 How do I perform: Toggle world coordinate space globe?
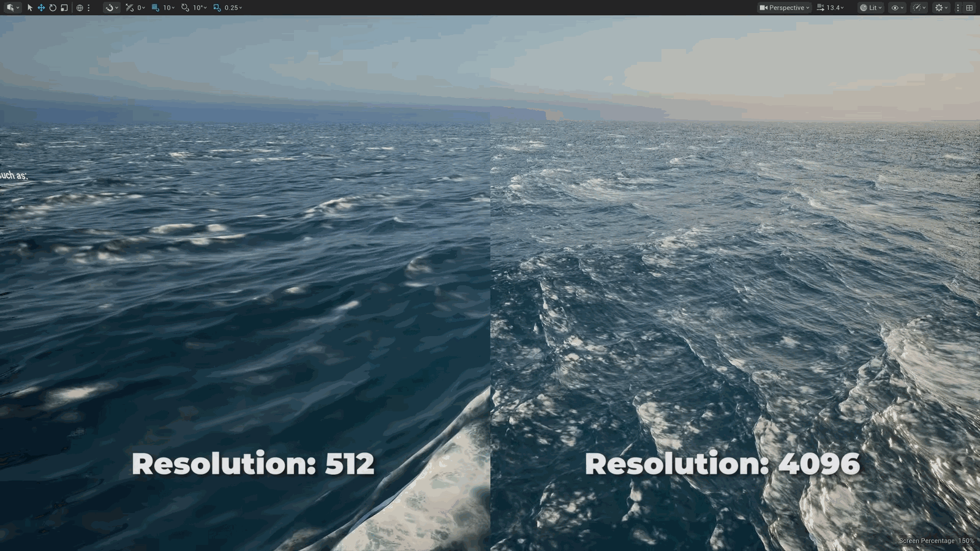(x=80, y=7)
